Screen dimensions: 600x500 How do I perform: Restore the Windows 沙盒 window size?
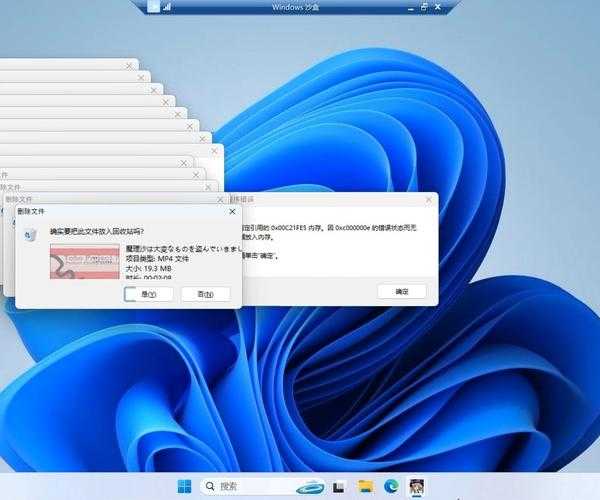pos(424,7)
